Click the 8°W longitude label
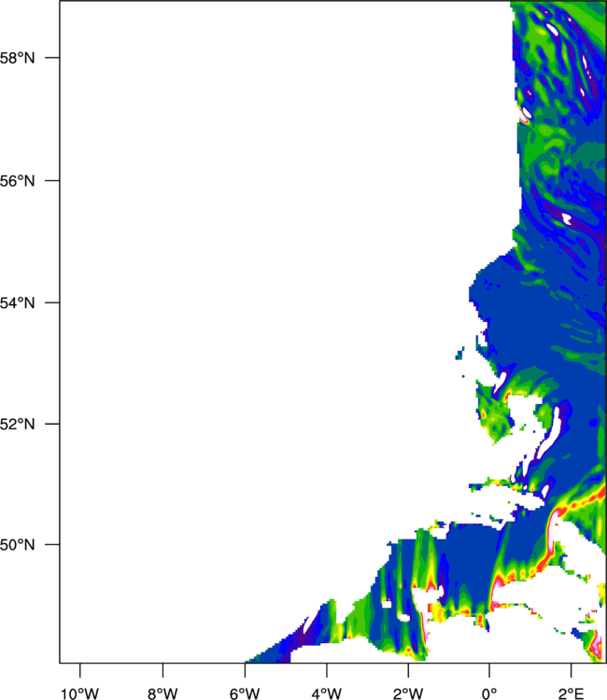 click(162, 693)
